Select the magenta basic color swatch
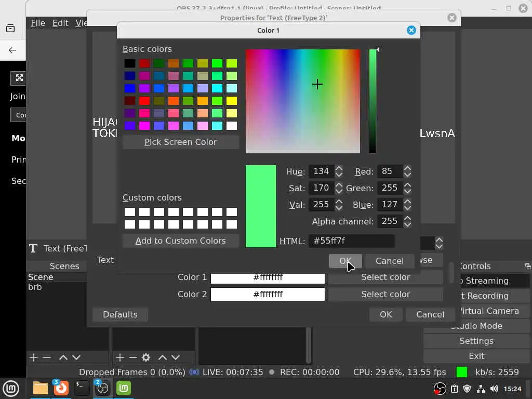The height and width of the screenshot is (399, 532). tap(144, 126)
